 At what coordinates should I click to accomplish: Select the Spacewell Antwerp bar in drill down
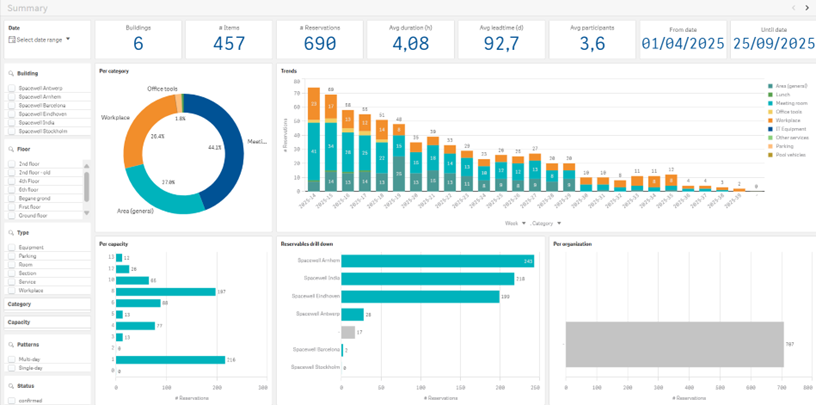(352, 314)
